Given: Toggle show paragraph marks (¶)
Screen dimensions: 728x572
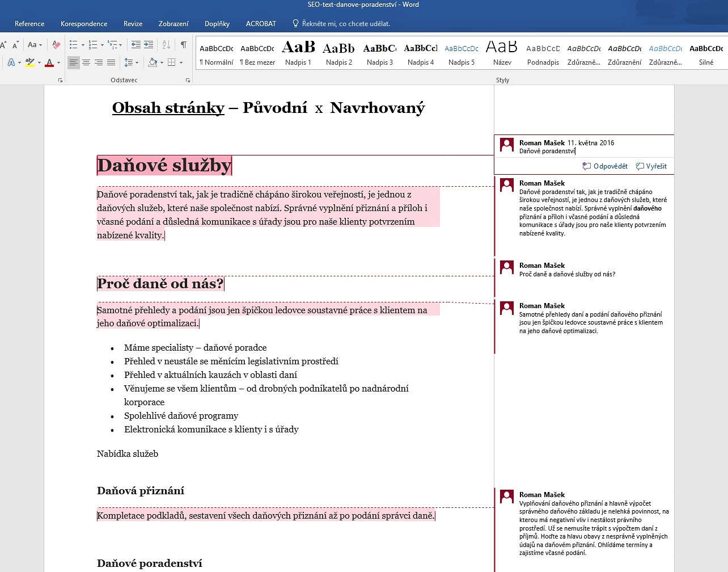Looking at the screenshot, I should pos(183,45).
